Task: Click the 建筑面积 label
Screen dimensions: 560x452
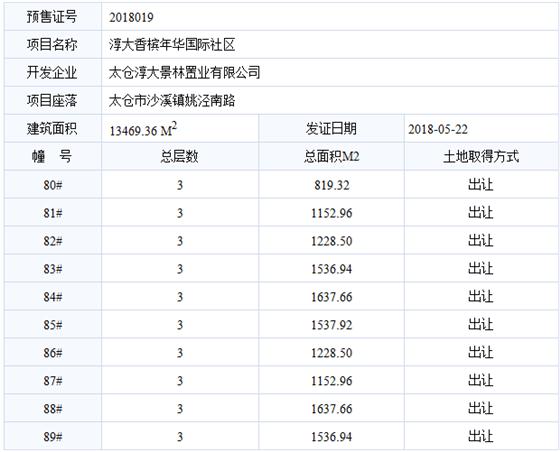Action: (x=52, y=129)
